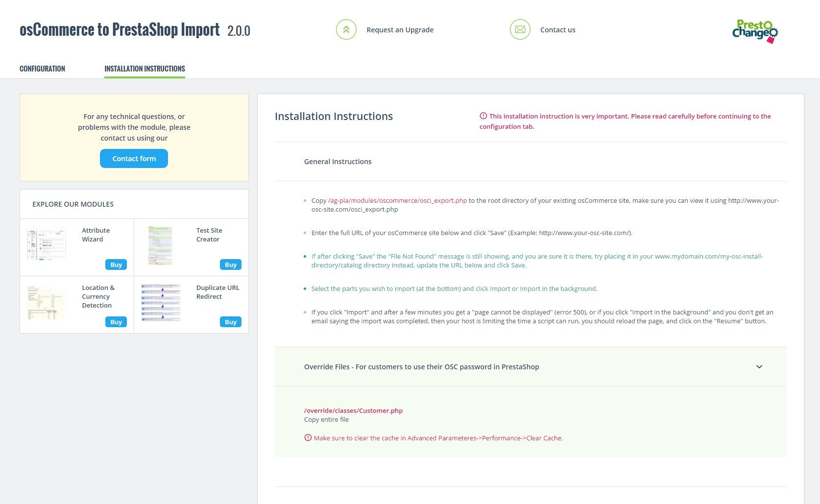Buy the Location & Currency Detection module
The height and width of the screenshot is (504, 820).
pos(116,322)
